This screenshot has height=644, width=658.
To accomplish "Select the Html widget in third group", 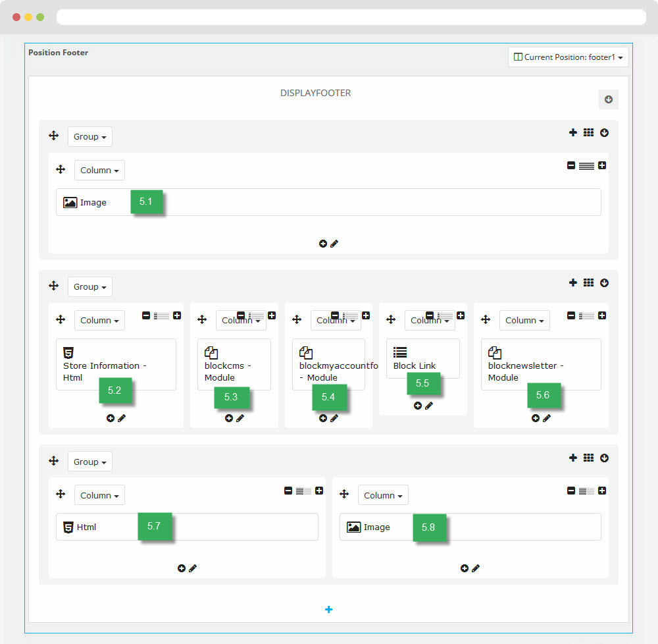I will 187,527.
